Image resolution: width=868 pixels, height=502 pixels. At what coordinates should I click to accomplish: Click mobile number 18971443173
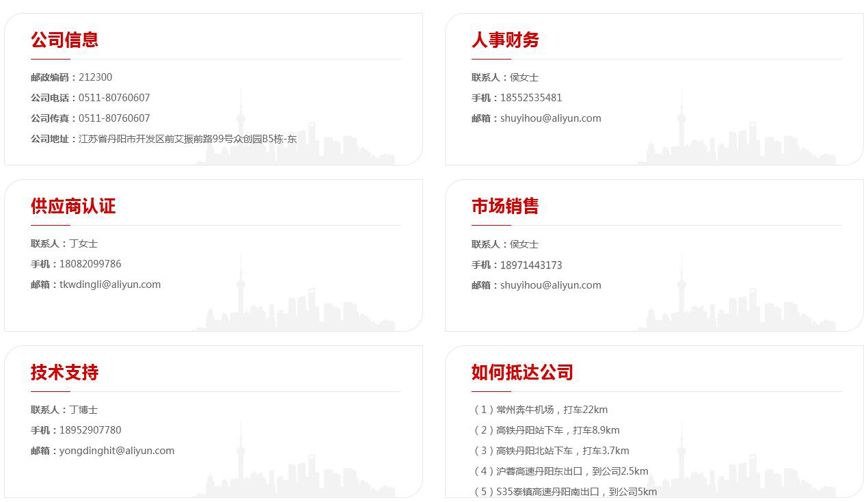(531, 265)
